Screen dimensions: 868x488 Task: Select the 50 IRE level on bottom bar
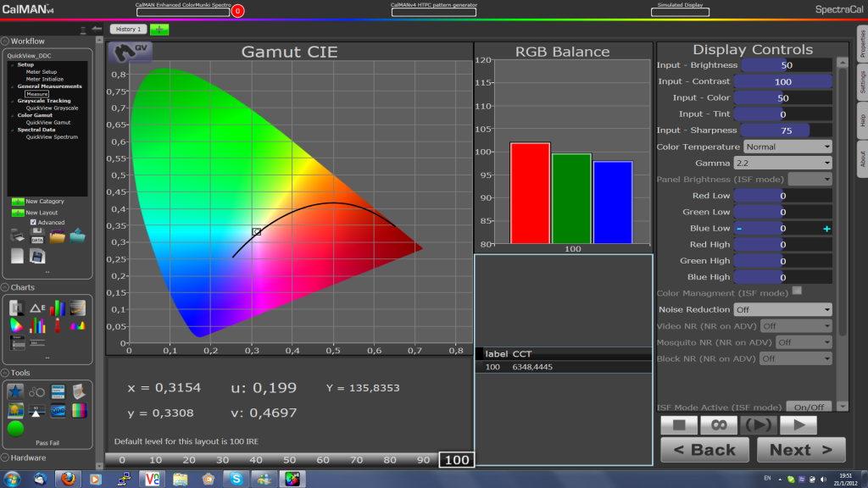[x=289, y=459]
